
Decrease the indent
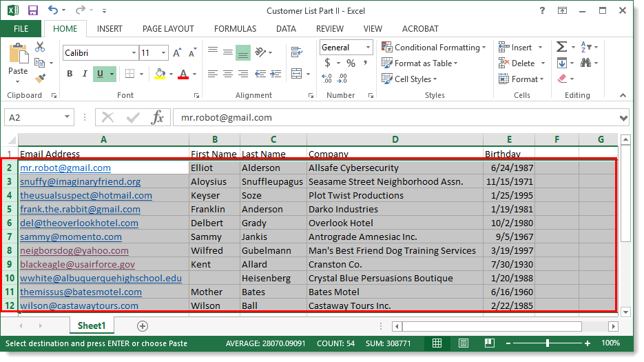point(260,74)
